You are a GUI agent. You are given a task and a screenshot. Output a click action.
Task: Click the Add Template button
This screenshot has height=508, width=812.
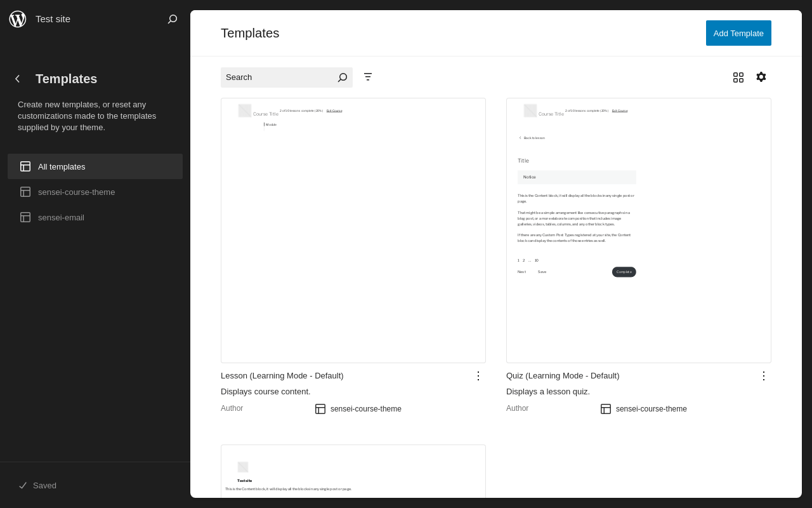click(738, 33)
